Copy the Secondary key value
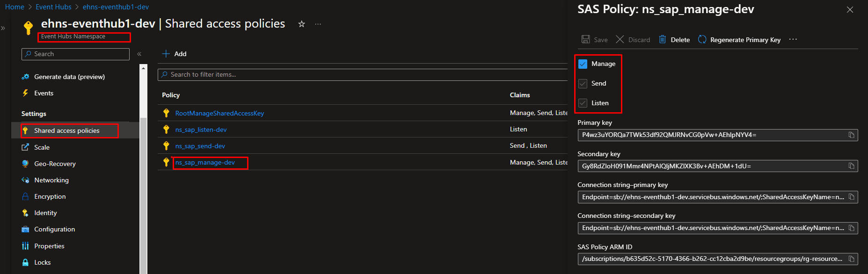The height and width of the screenshot is (274, 868). pos(852,166)
